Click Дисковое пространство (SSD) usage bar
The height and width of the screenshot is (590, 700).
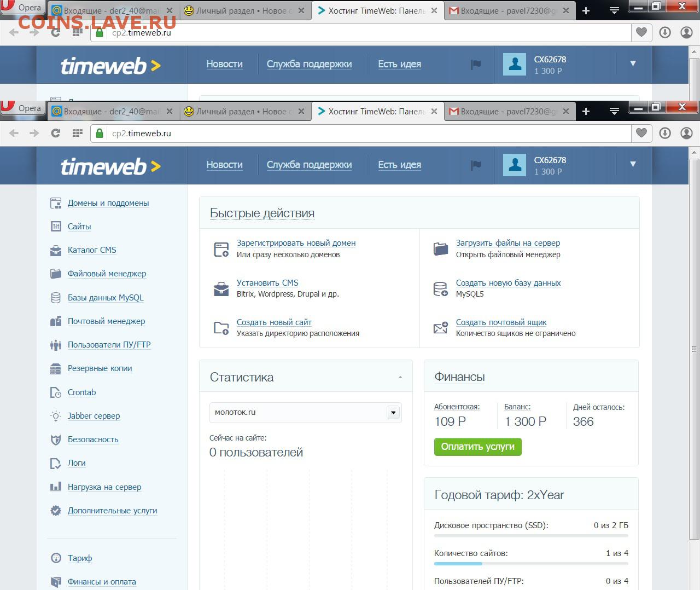tap(531, 535)
